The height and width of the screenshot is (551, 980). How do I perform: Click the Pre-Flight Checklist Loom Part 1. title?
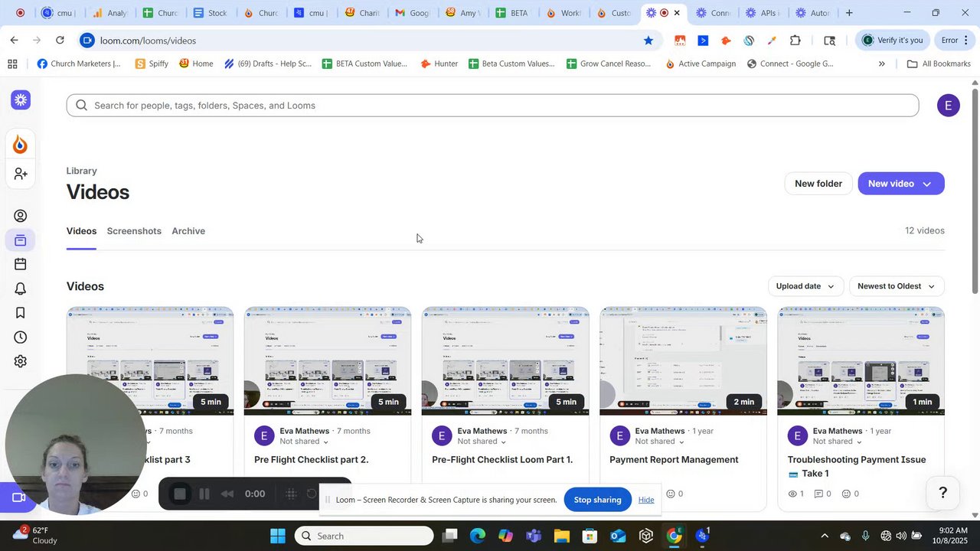(502, 460)
